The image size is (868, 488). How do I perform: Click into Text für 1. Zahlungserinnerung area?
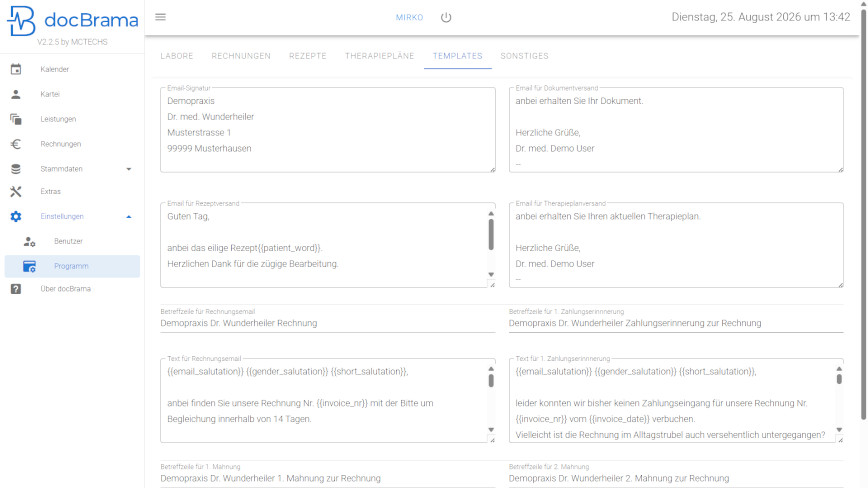tap(676, 401)
